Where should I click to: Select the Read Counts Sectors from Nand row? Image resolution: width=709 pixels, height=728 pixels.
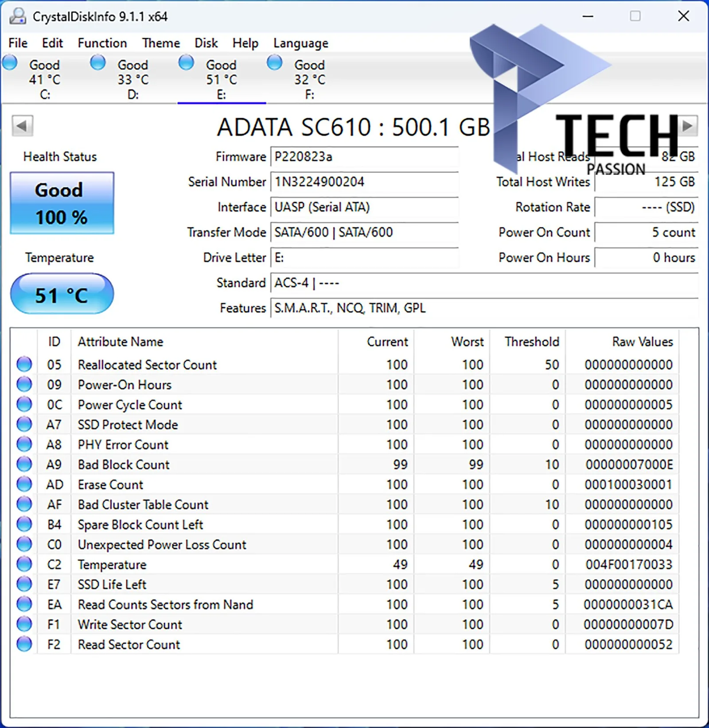point(345,604)
